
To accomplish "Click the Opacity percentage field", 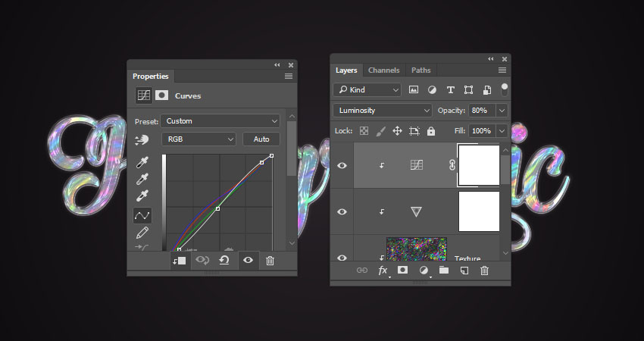I will click(482, 111).
